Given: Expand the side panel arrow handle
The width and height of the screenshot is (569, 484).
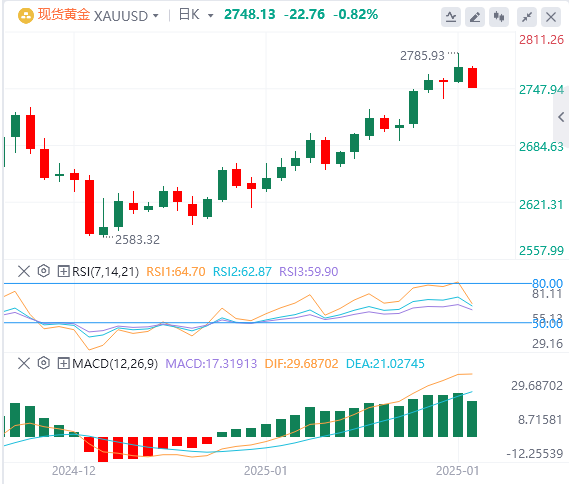Looking at the screenshot, I should [x=561, y=117].
